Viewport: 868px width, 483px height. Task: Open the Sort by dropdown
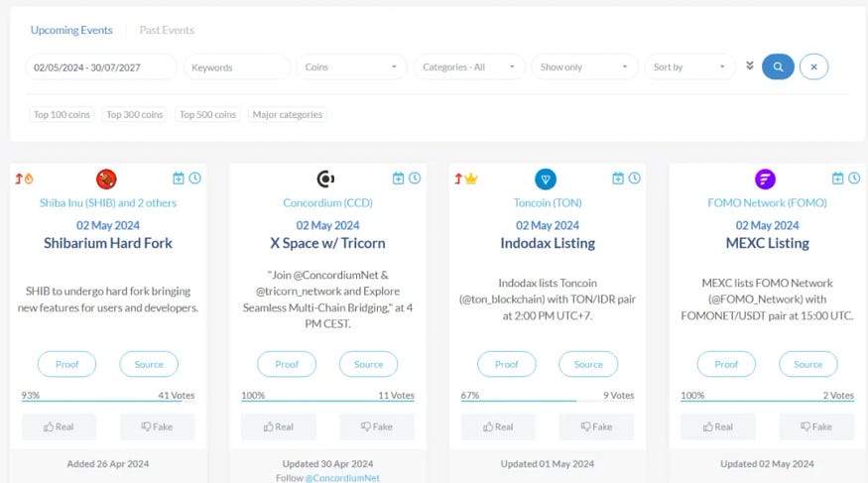point(689,66)
